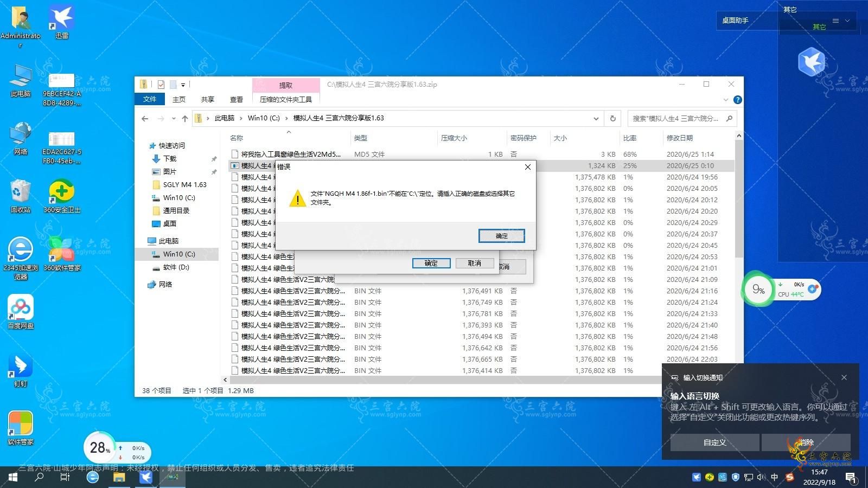Sort by the 压缩大小 column header

pos(454,138)
